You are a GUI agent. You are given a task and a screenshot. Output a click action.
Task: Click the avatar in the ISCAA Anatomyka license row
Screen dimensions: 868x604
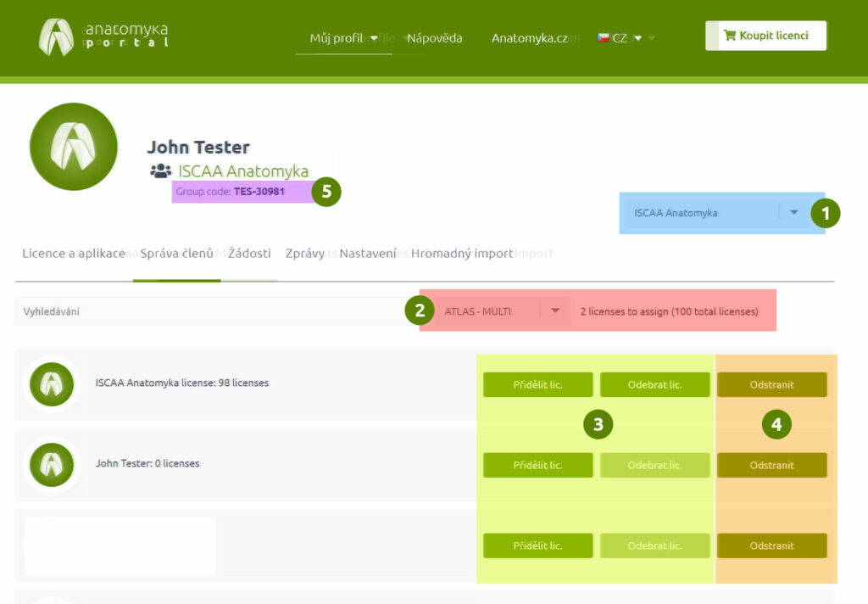(x=52, y=383)
